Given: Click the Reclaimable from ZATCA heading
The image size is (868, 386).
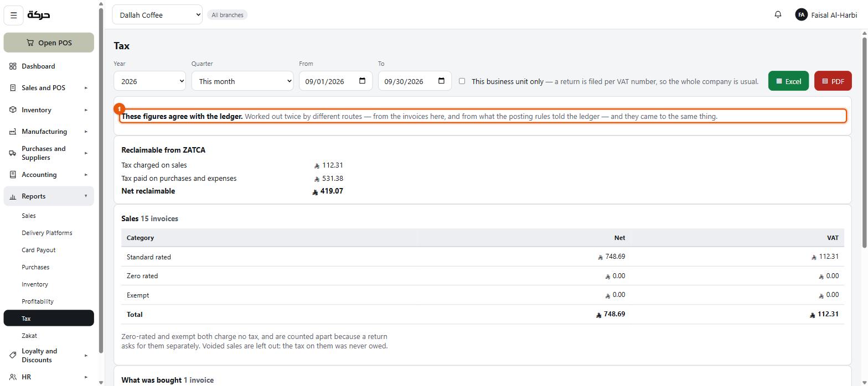Looking at the screenshot, I should [x=163, y=150].
